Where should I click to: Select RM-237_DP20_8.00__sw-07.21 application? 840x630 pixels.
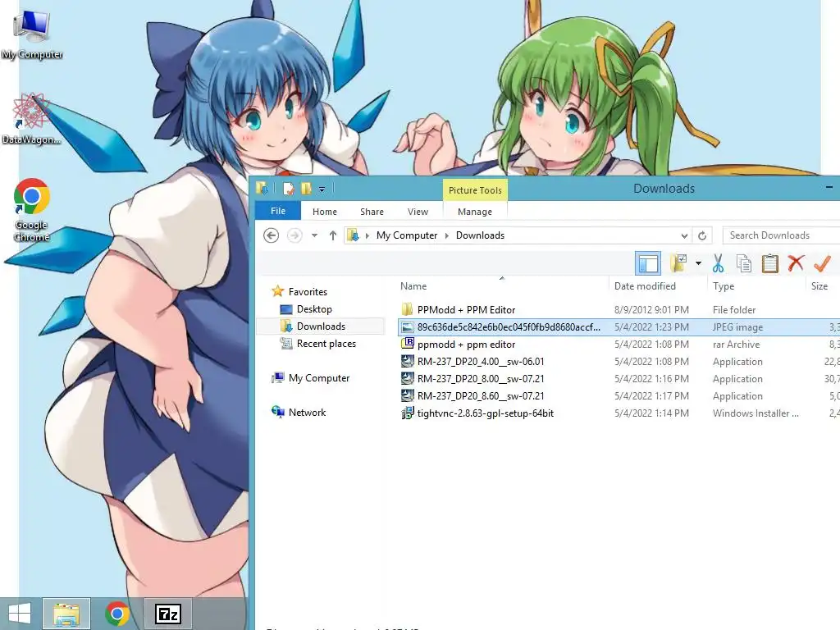[481, 379]
